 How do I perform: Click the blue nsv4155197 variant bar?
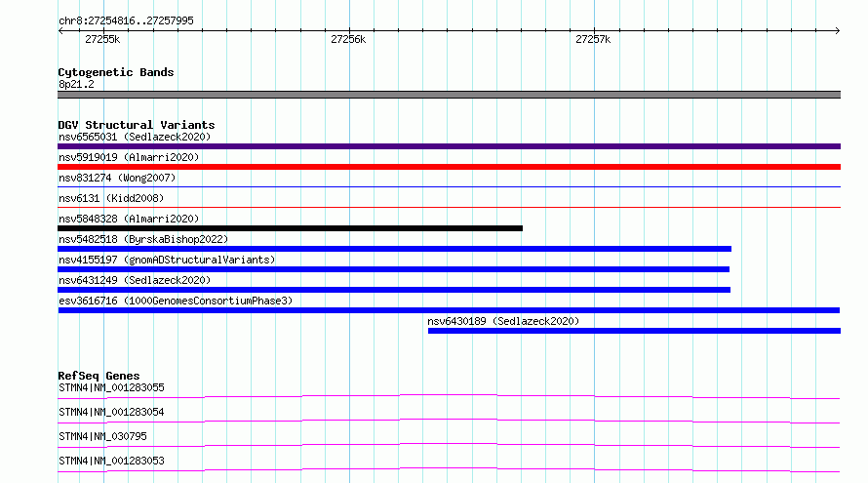[x=394, y=269]
